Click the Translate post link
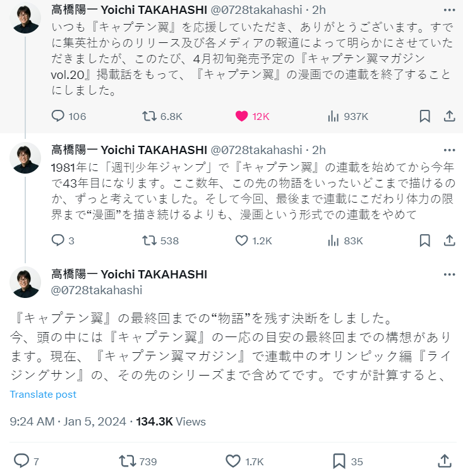This screenshot has width=463, height=476. [x=44, y=395]
